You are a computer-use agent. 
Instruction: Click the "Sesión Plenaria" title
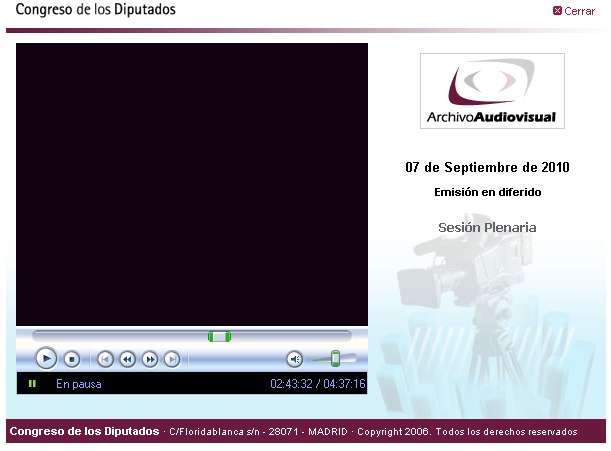(487, 228)
